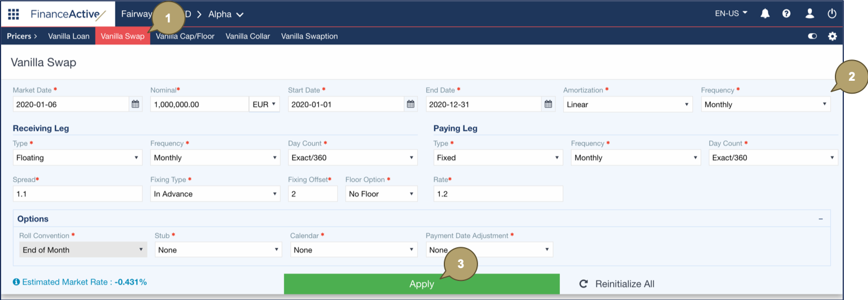
Task: Open the EUR currency dropdown
Action: tap(265, 104)
